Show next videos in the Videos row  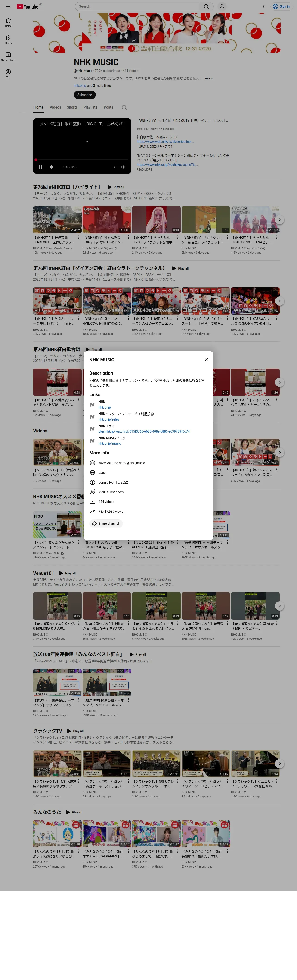279,452
